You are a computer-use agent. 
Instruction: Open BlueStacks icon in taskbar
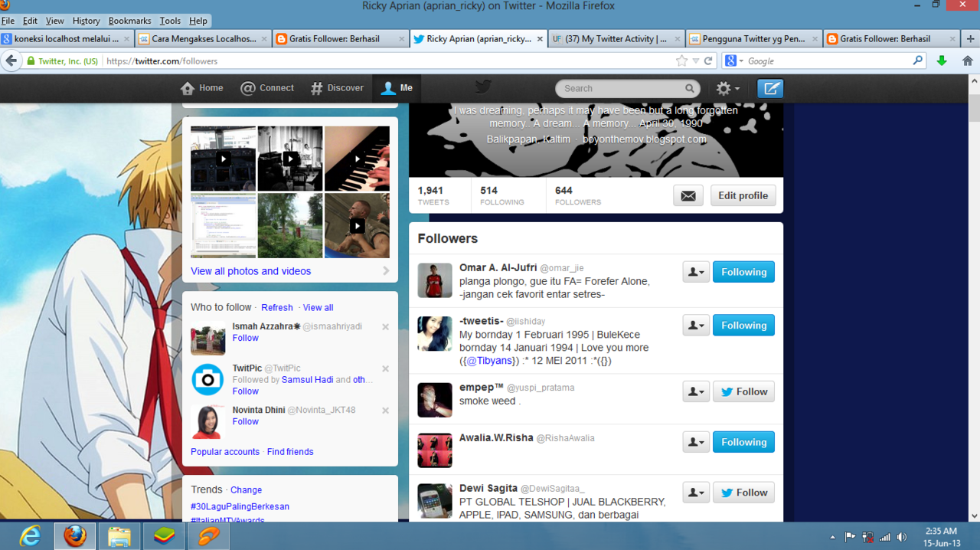point(164,535)
